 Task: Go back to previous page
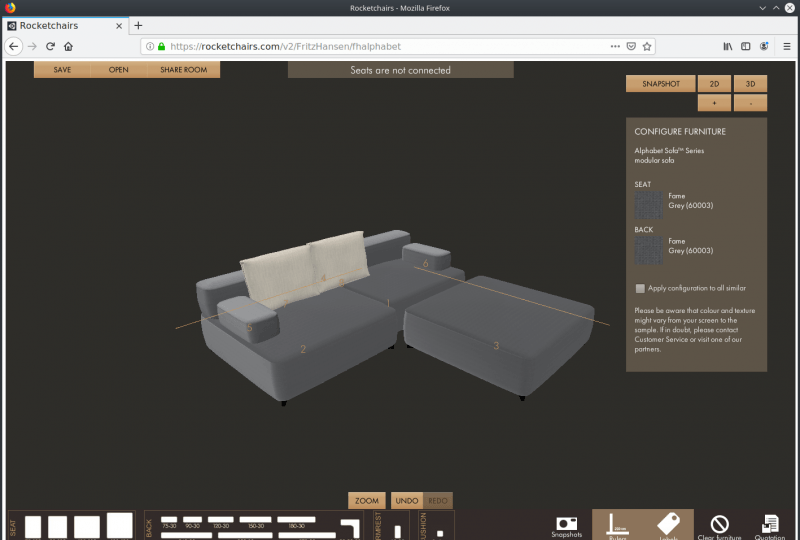click(x=14, y=46)
